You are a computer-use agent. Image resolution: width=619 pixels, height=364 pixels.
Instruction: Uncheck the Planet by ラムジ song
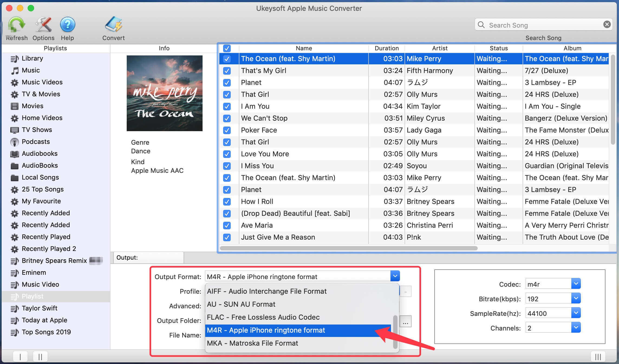click(x=226, y=82)
